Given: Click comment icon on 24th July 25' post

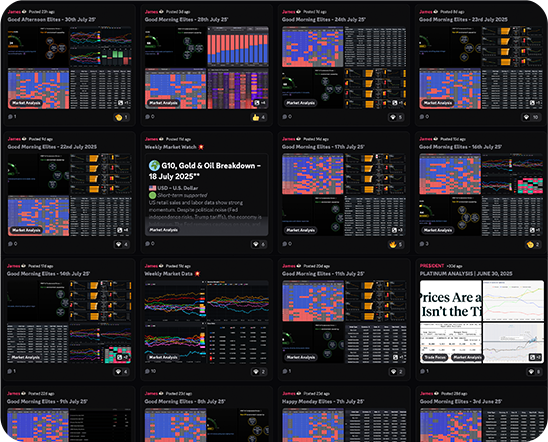Looking at the screenshot, I should 284,117.
